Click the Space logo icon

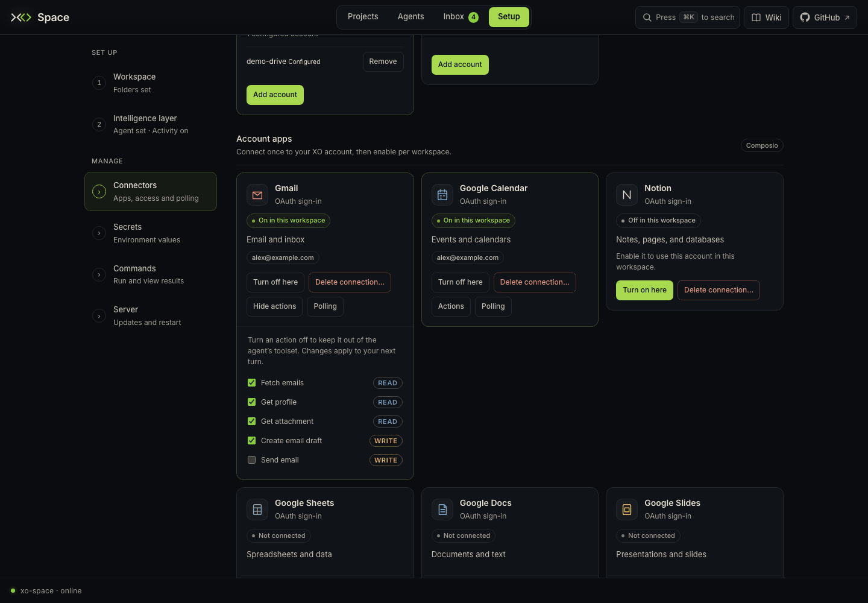21,17
